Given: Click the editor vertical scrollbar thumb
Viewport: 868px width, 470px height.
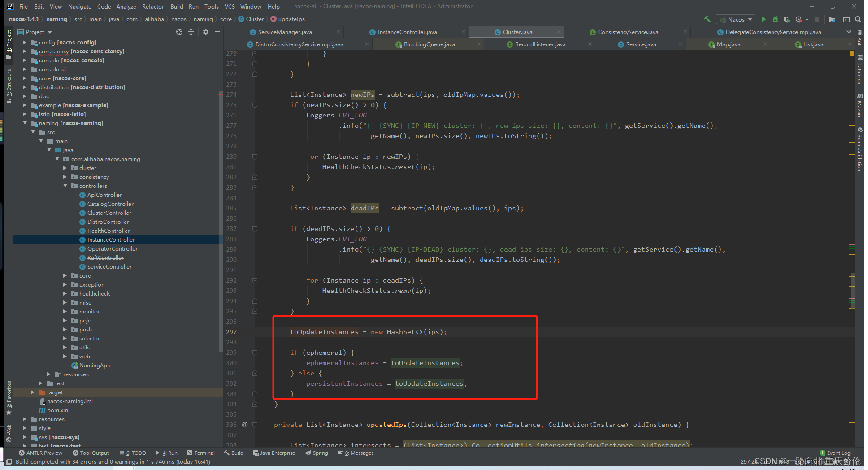Looking at the screenshot, I should tap(852, 292).
